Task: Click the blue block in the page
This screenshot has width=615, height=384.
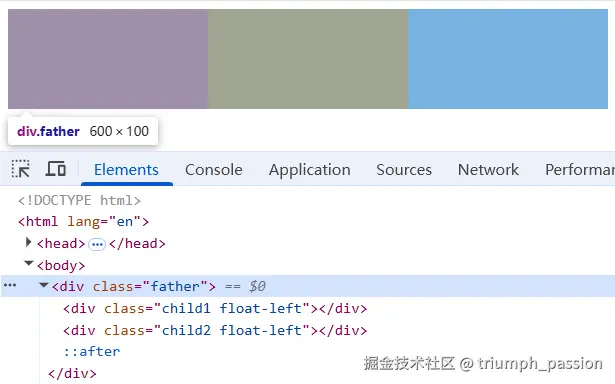Action: tap(508, 59)
